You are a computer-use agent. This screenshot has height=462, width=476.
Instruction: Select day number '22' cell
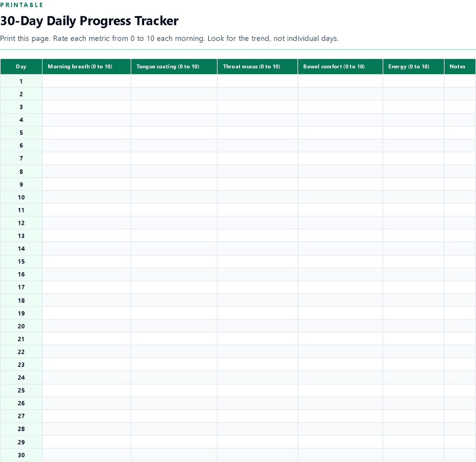tap(21, 352)
